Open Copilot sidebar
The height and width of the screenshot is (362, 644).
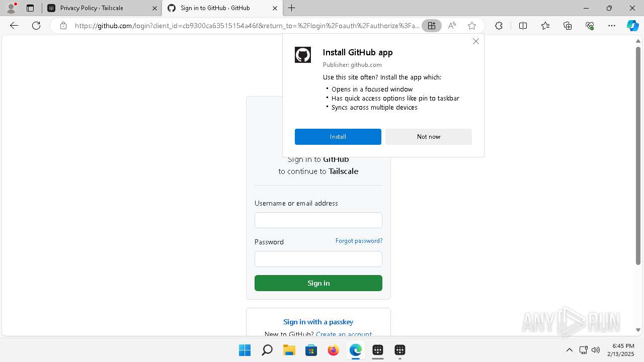632,26
